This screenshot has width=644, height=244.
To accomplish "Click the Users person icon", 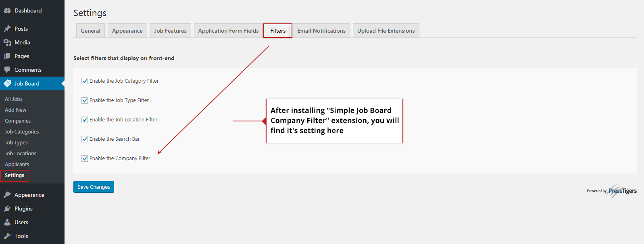I will [7, 222].
